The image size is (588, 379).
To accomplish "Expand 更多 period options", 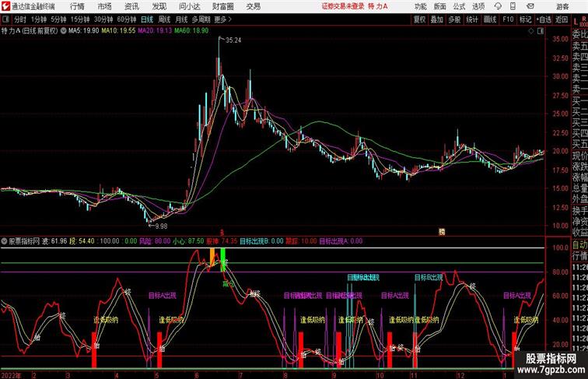I will pyautogui.click(x=222, y=19).
